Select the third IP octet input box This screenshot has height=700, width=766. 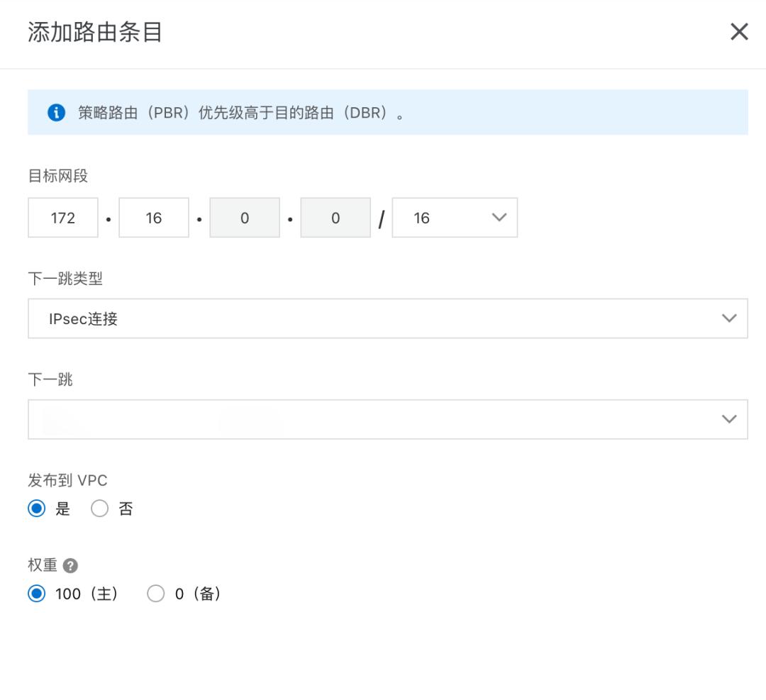coord(244,218)
